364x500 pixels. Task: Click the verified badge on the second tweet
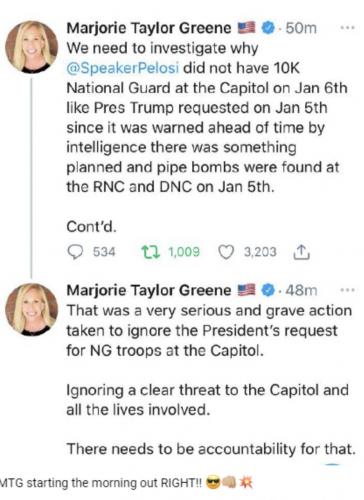pos(268,290)
